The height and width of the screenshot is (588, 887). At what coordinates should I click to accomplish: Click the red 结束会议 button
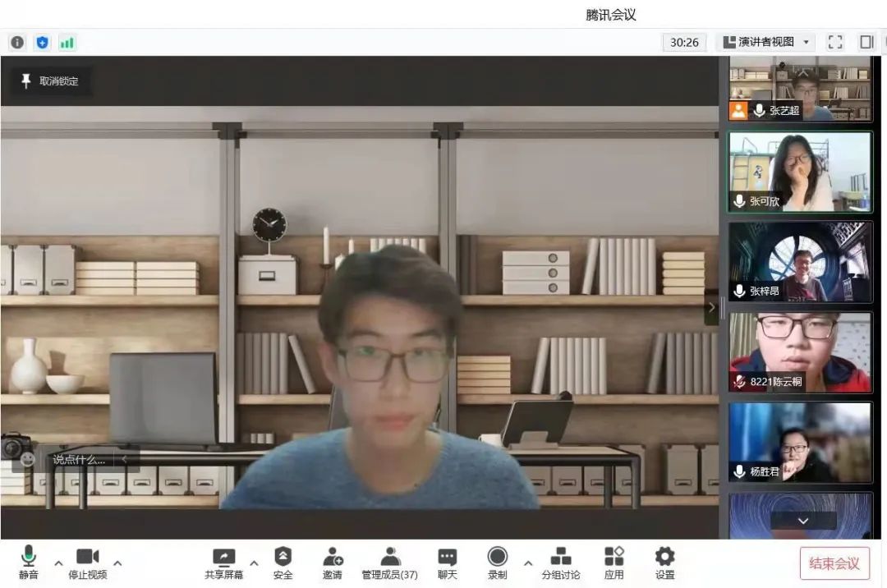tap(834, 563)
